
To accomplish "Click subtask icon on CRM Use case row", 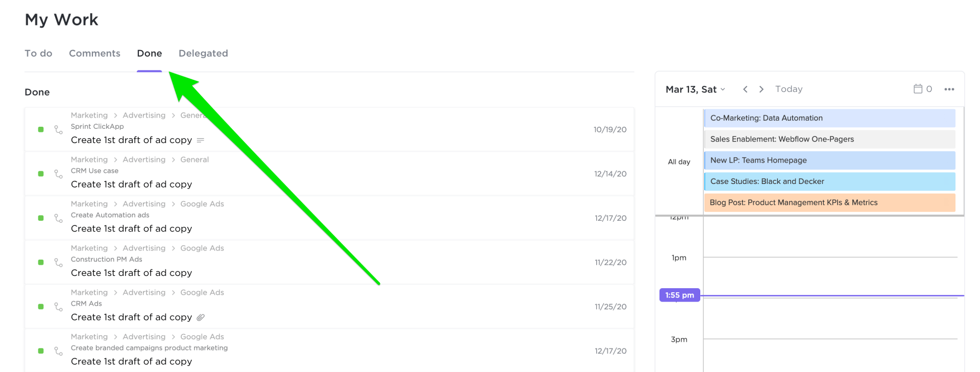I will tap(59, 174).
